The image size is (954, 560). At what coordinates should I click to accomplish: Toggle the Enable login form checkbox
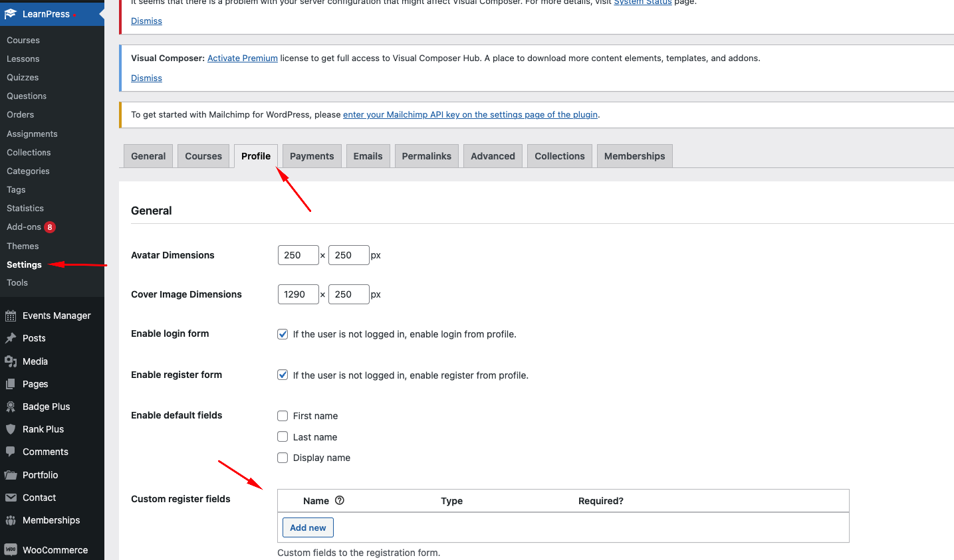pyautogui.click(x=283, y=334)
